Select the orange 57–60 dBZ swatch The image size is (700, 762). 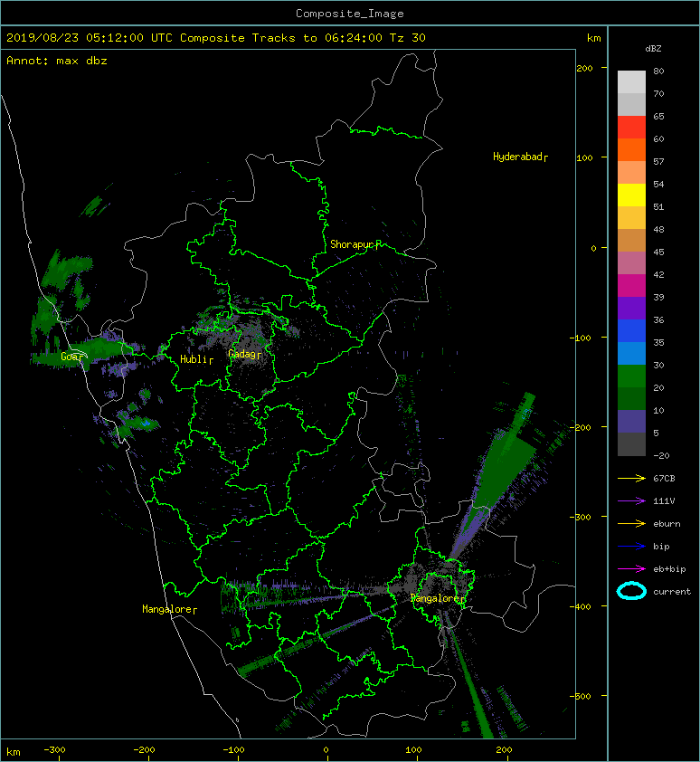point(631,150)
